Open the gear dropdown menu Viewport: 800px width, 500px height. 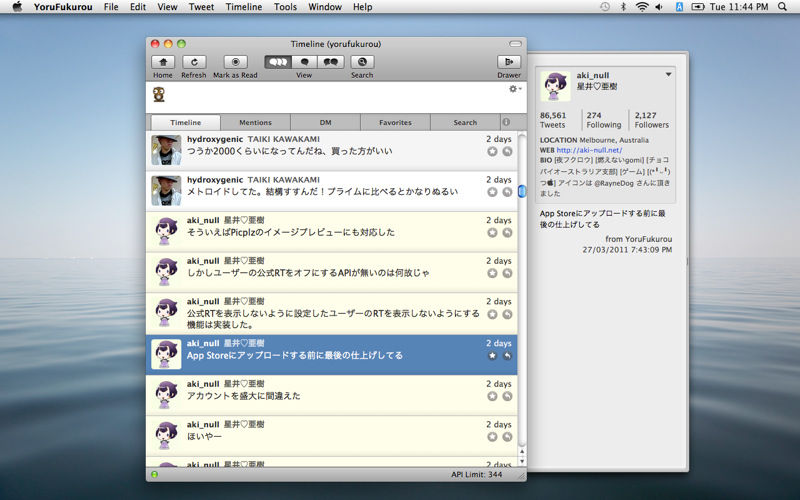(515, 89)
